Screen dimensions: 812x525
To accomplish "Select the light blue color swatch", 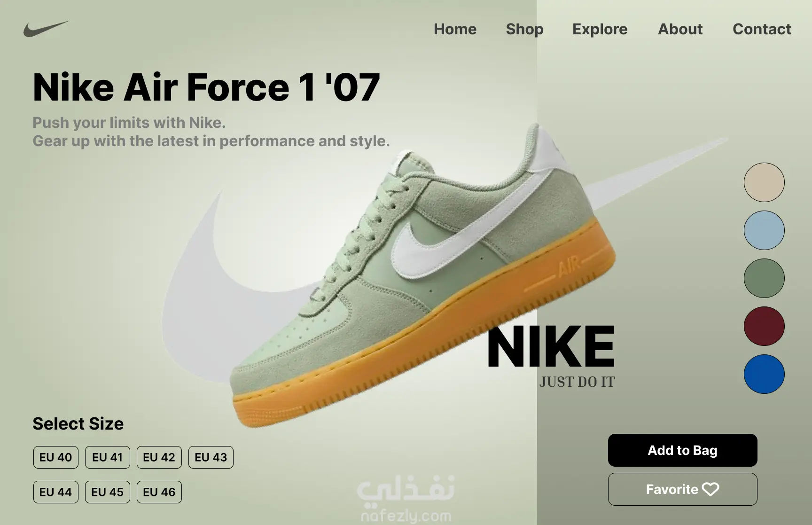I will 764,230.
